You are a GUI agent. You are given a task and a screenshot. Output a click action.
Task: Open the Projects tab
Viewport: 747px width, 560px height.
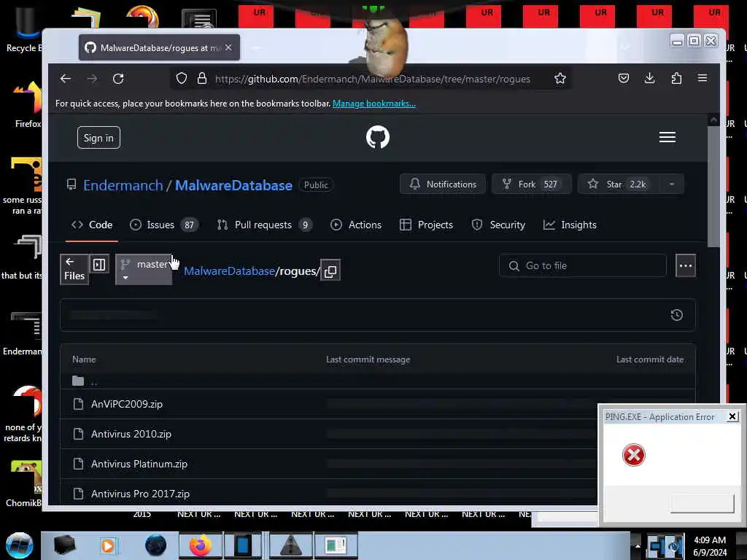point(426,225)
